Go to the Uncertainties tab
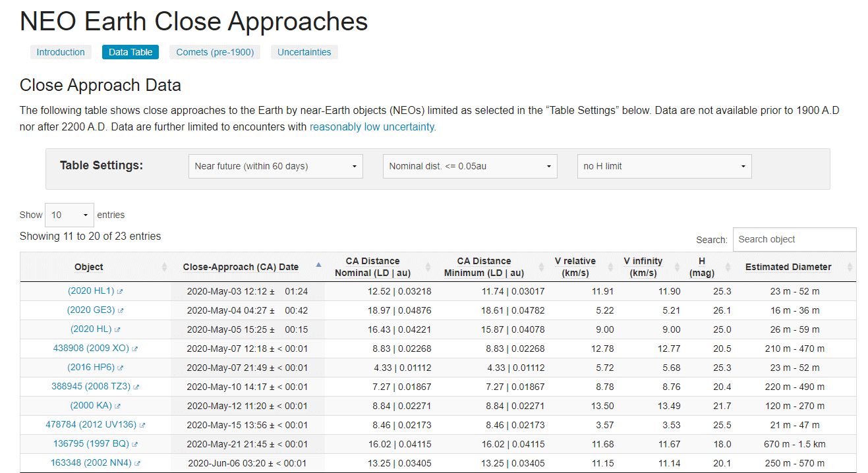The image size is (868, 473). click(304, 52)
